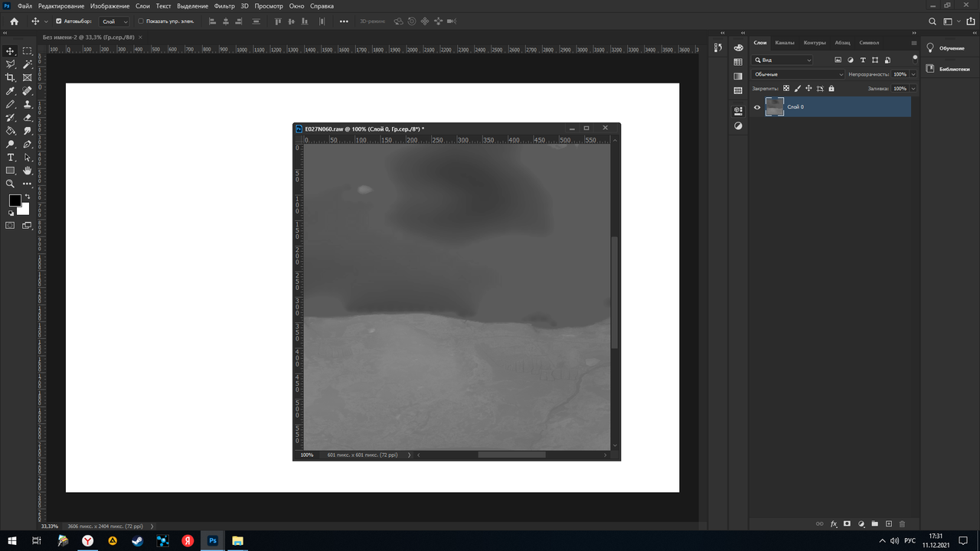Open the Edit Toolbar three-dots button
The width and height of the screenshot is (980, 551).
tap(28, 184)
